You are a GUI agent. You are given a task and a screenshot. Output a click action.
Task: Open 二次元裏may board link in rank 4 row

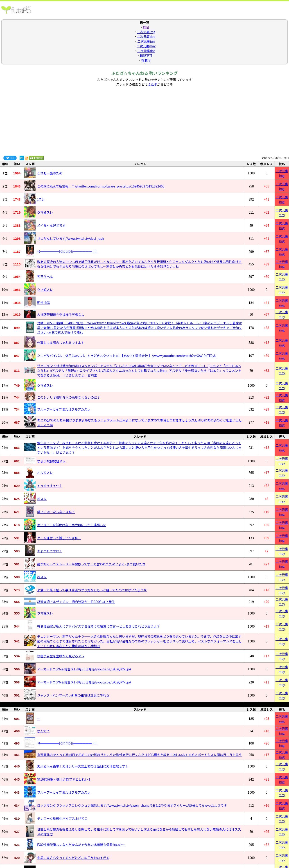click(x=282, y=213)
